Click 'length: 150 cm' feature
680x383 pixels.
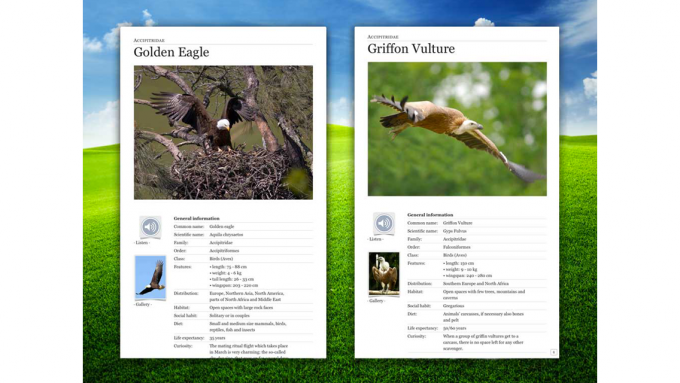point(458,263)
